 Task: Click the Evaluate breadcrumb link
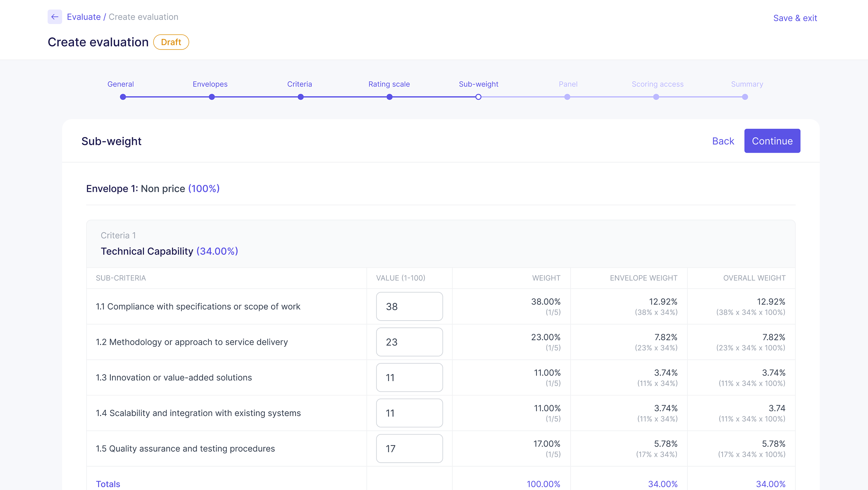coord(84,17)
